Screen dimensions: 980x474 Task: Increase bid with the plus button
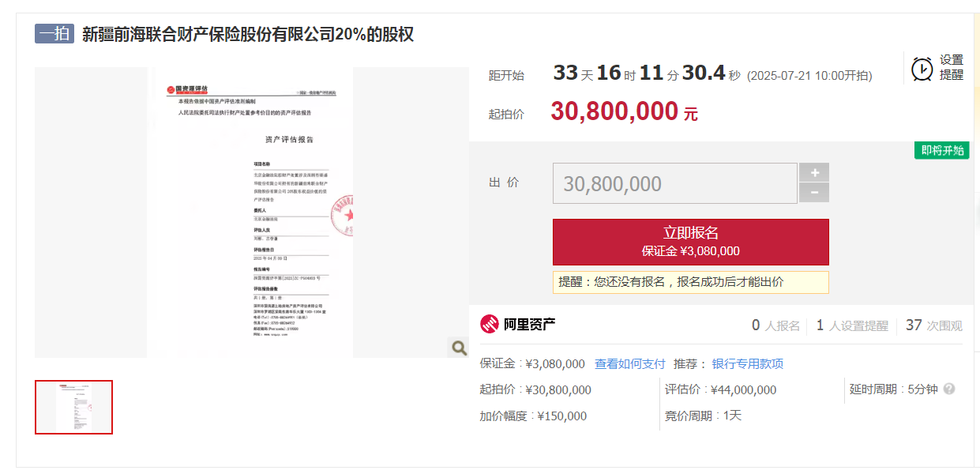pyautogui.click(x=814, y=173)
